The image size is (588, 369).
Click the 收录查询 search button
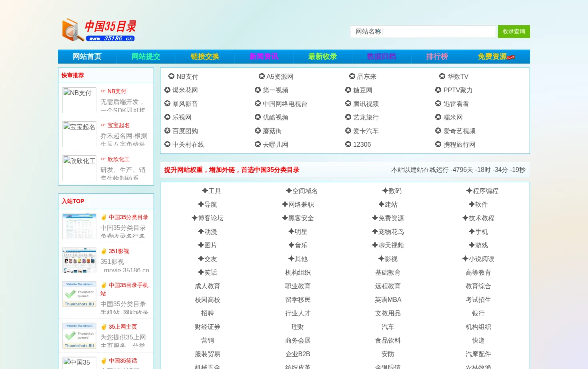point(514,32)
